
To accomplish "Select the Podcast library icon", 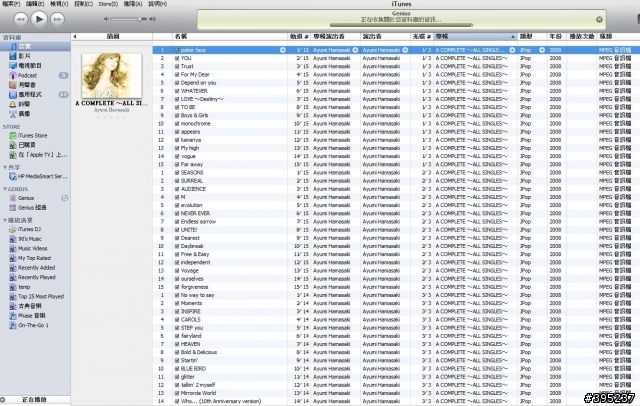I will pyautogui.click(x=13, y=75).
